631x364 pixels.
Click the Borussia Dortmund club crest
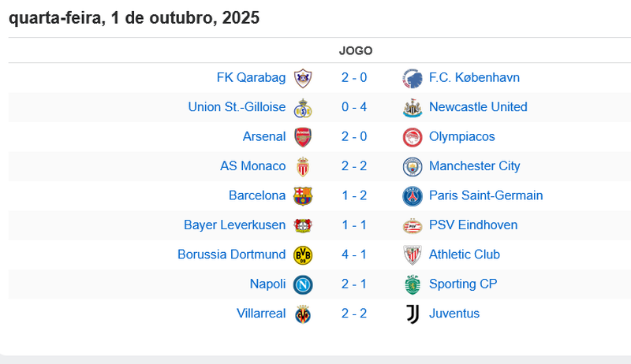click(x=302, y=254)
